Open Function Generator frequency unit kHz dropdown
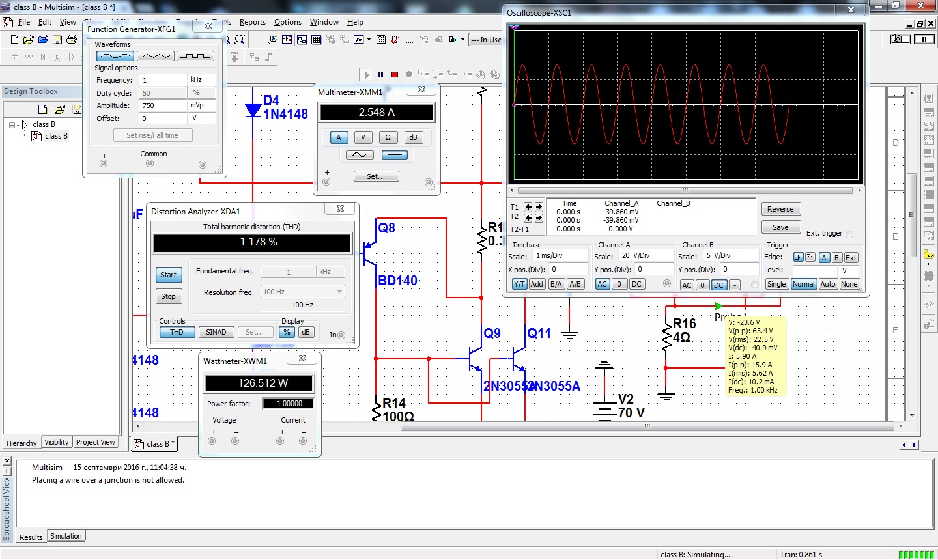This screenshot has height=560, width=938. coord(202,80)
